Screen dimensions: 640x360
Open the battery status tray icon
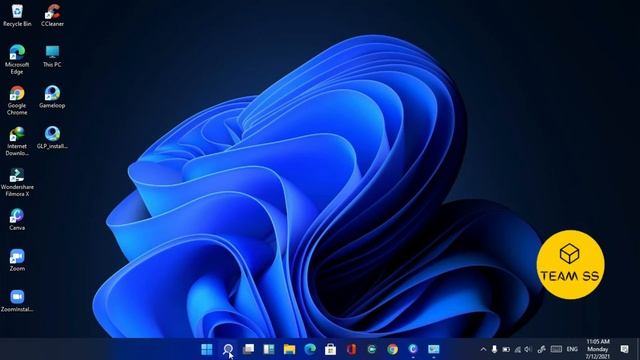[x=506, y=349]
